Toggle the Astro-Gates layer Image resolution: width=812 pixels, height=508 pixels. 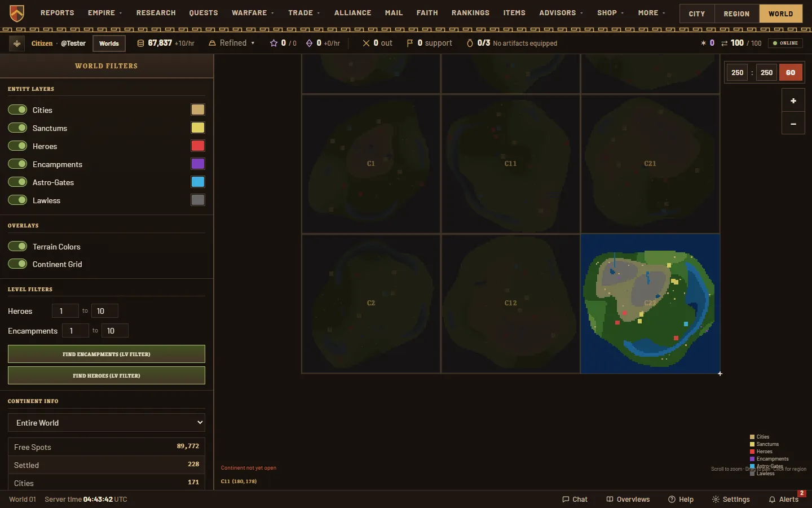coord(17,182)
